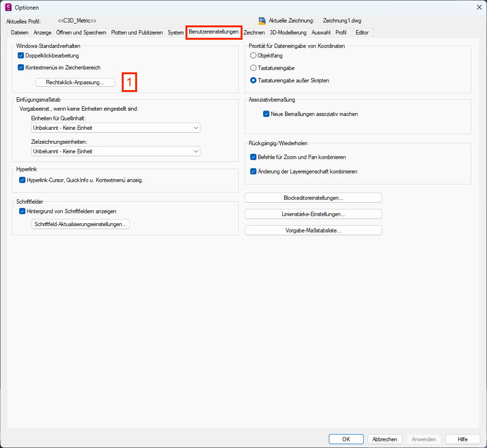
Task: Open the Vorgabe-Maßstabsliste
Action: 313,230
